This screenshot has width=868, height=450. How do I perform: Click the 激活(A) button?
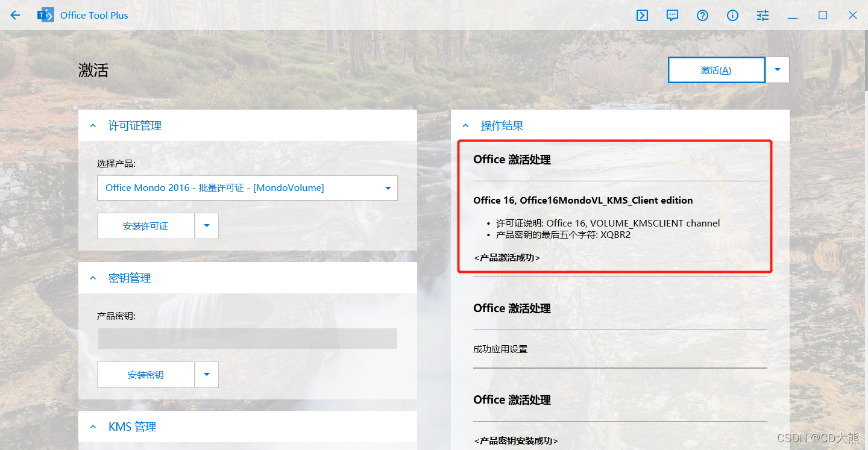pos(716,70)
